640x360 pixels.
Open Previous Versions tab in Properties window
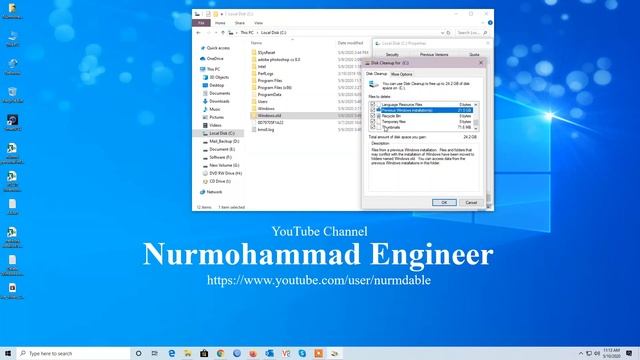[x=434, y=54]
